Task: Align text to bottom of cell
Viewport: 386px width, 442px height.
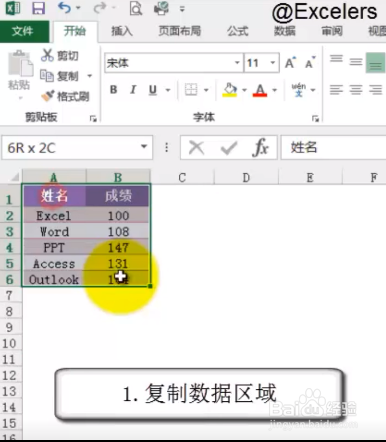Action: point(375,63)
